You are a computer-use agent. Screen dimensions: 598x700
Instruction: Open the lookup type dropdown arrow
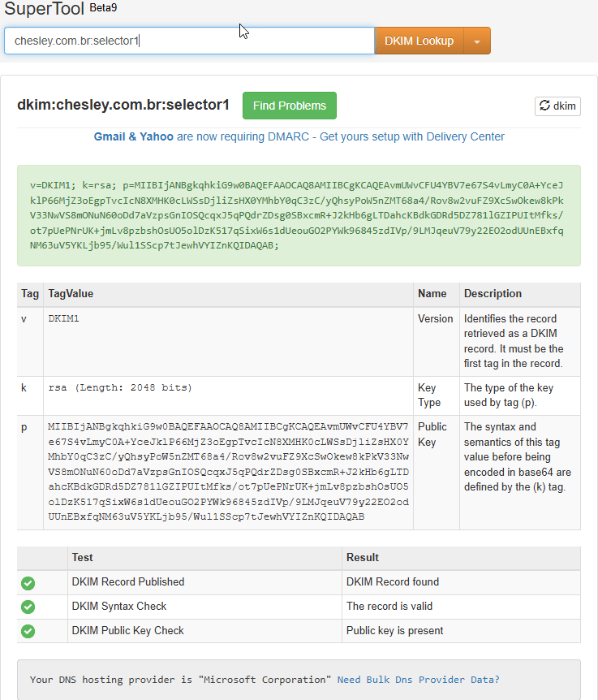point(477,41)
